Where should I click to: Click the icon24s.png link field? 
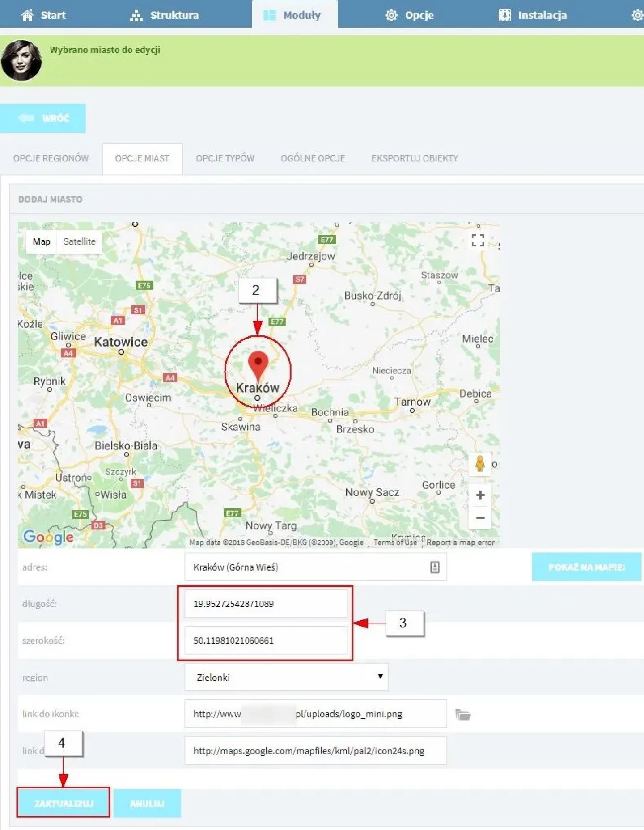315,750
